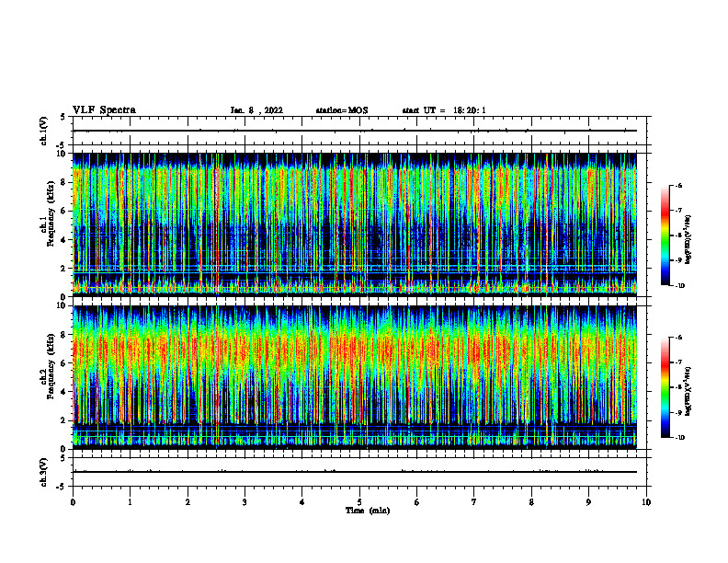Click the time axis tick label "10"

click(x=646, y=502)
